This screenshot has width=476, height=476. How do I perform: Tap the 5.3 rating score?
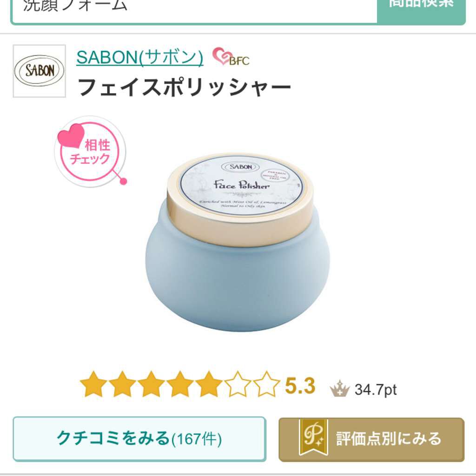300,386
